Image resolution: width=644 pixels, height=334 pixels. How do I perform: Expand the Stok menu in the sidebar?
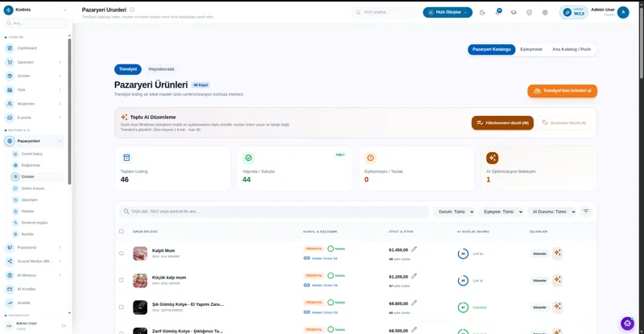coord(34,89)
